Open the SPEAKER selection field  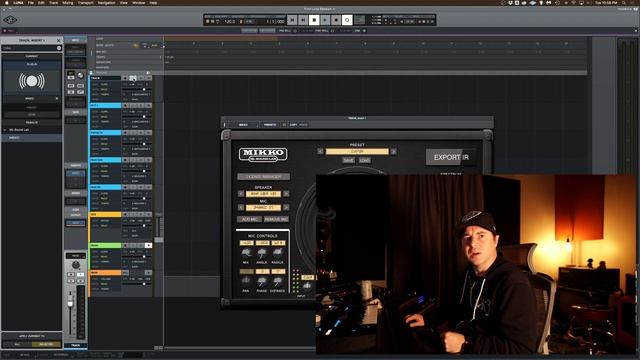tap(263, 194)
